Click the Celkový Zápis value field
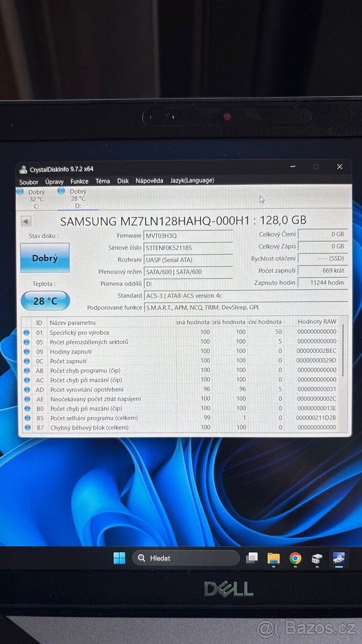Viewport: 362px width, 644px height. tap(322, 246)
